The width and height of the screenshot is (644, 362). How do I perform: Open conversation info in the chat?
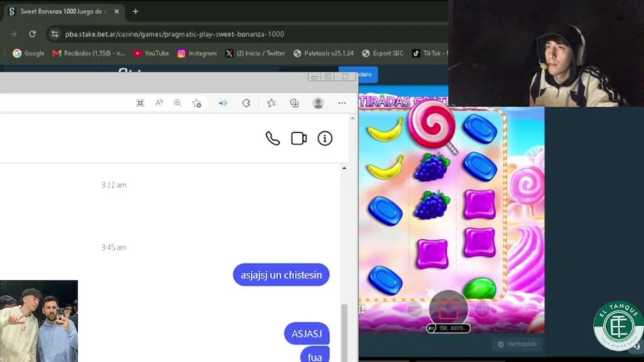[x=325, y=139]
